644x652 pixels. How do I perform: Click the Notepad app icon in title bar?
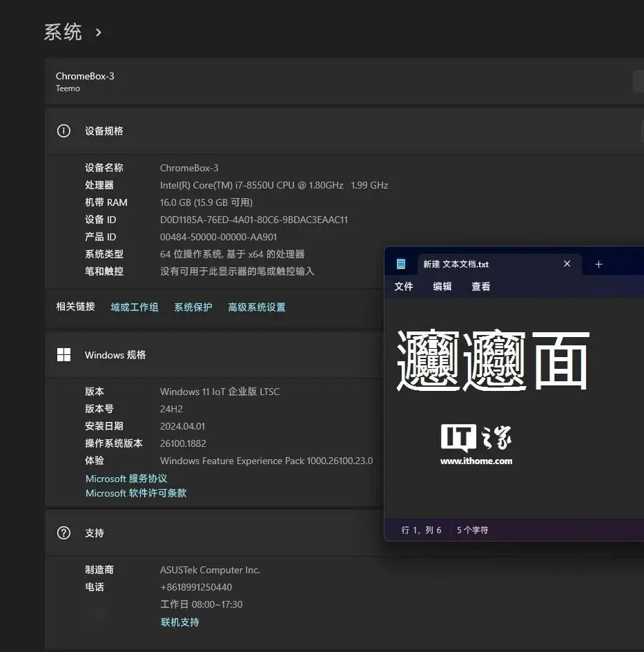pyautogui.click(x=401, y=264)
